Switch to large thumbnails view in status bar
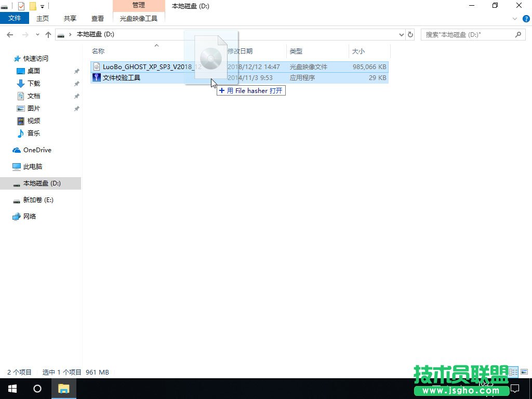Viewport: 532px width, 399px height. tap(524, 371)
